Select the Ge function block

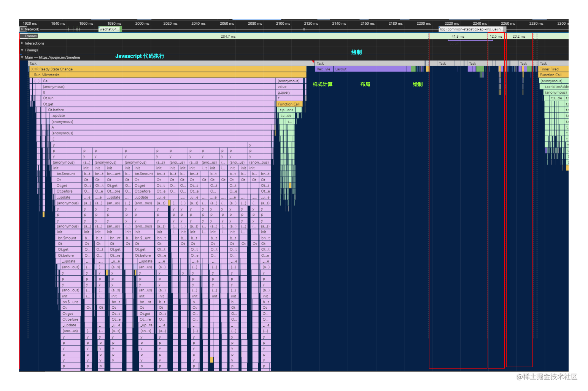pyautogui.click(x=159, y=81)
